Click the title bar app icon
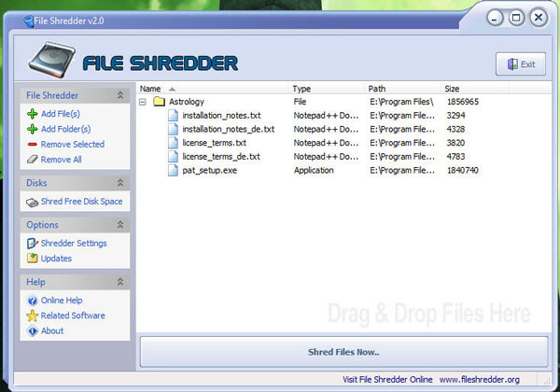This screenshot has width=560, height=392. [29, 21]
